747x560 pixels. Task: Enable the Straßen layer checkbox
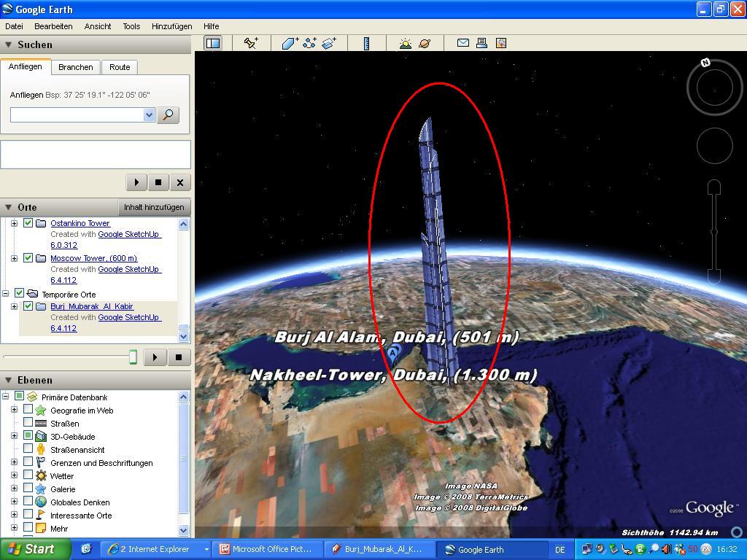coord(28,422)
